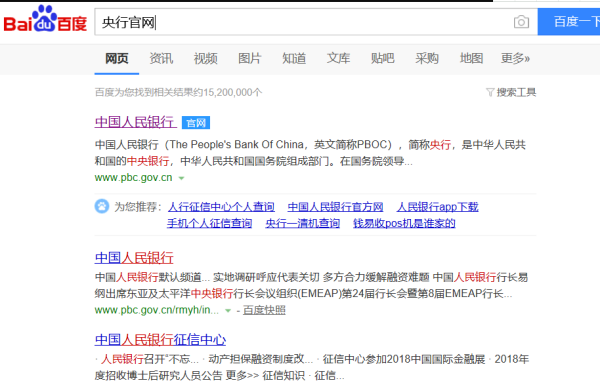Screen dimensions: 600x381
Task: Open 中国人民银行征信中心 result
Action: click(160, 340)
